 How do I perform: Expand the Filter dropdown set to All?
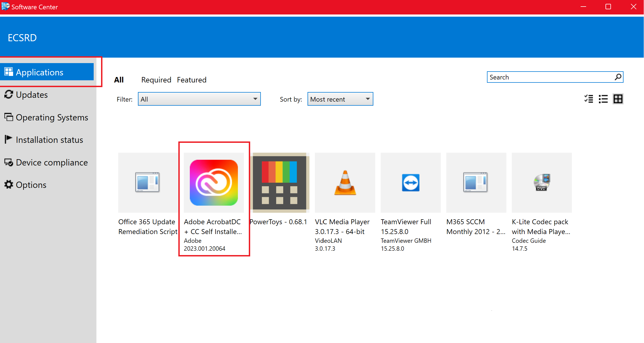pos(199,99)
